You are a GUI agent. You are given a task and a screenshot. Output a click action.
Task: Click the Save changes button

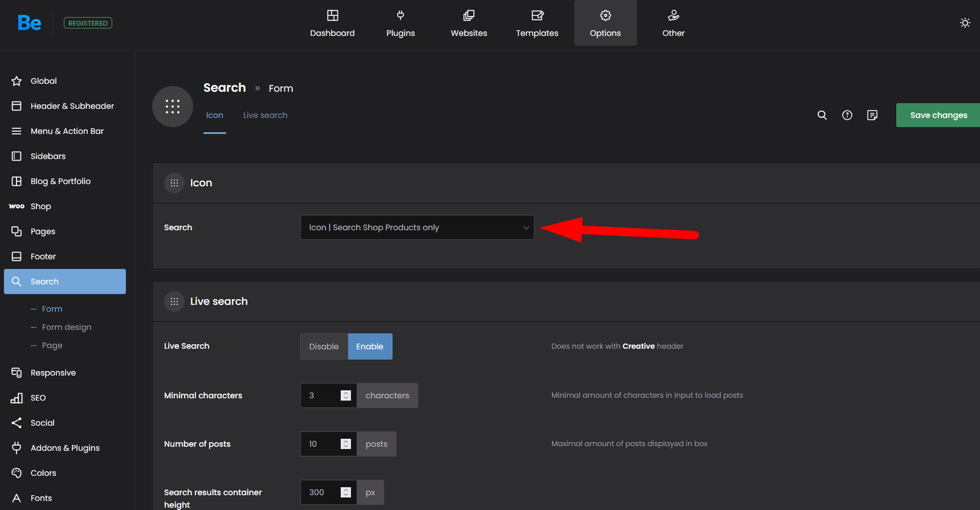click(x=938, y=115)
